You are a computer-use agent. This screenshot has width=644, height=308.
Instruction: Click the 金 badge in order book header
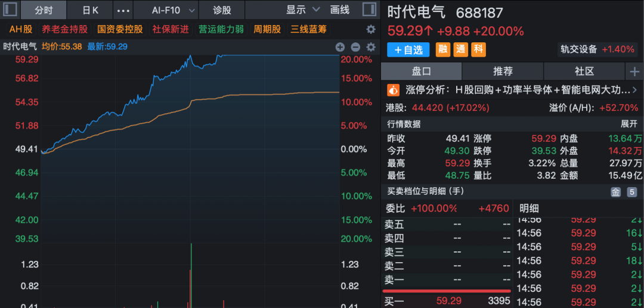[x=615, y=192]
